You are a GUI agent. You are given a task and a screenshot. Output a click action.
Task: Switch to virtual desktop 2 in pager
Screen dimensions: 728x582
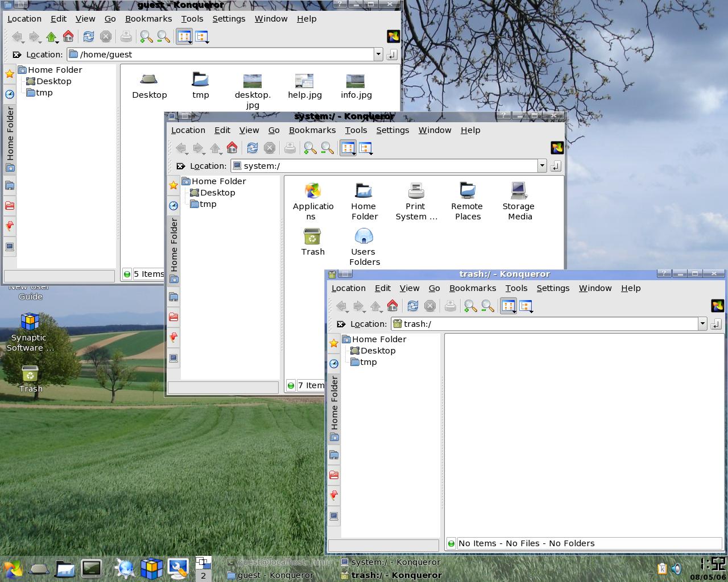[x=203, y=575]
